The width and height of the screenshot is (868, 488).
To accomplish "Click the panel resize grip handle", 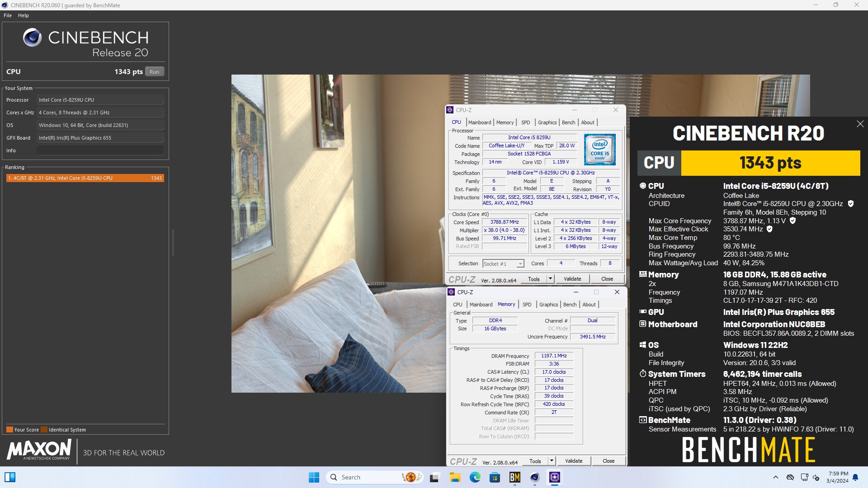I will (173, 243).
